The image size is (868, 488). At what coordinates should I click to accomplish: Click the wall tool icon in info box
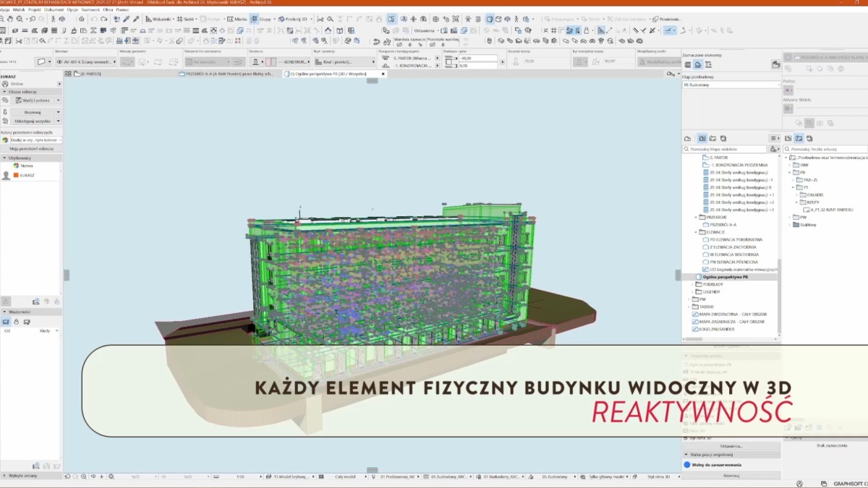[x=41, y=62]
